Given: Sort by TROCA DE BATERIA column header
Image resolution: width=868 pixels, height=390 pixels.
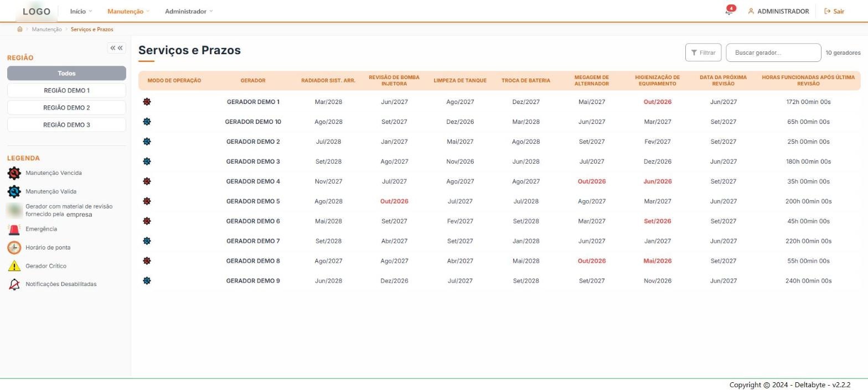Looking at the screenshot, I should [x=526, y=81].
